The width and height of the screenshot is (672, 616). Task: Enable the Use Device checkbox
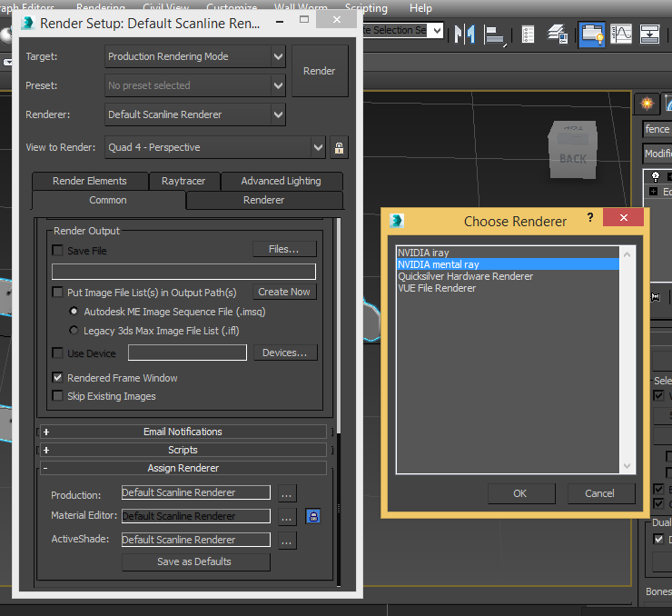coord(57,353)
